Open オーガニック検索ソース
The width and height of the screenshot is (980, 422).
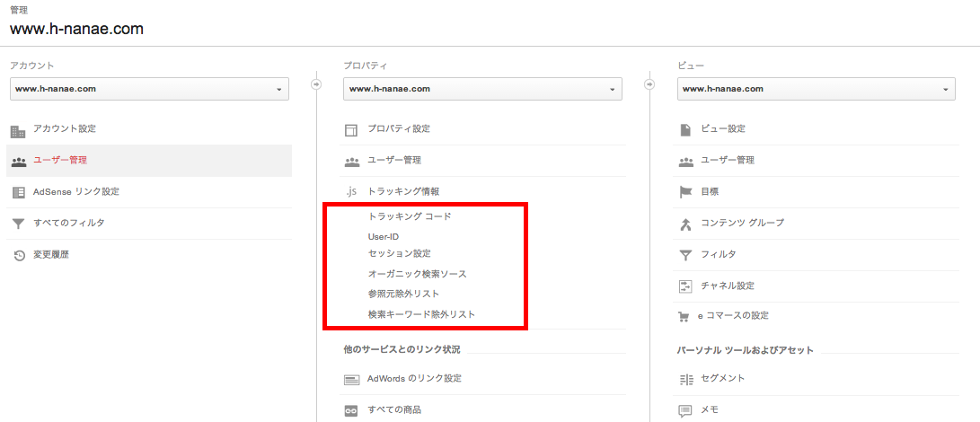[x=418, y=274]
